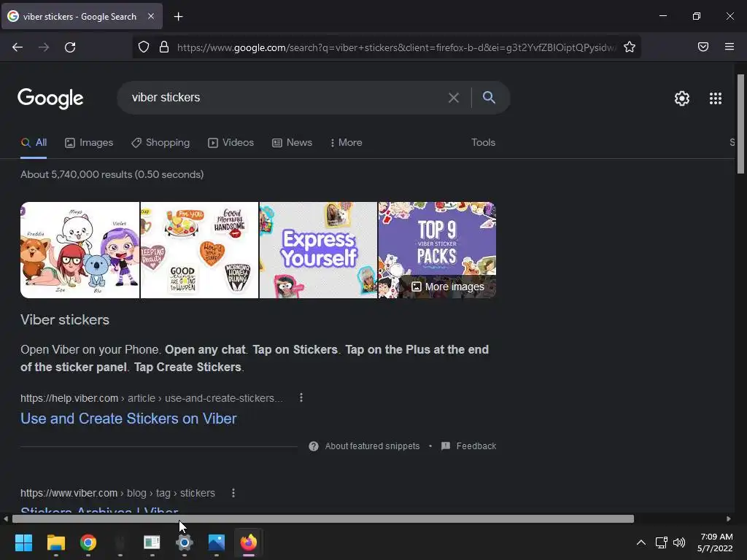Switch to the News tab

pyautogui.click(x=292, y=142)
